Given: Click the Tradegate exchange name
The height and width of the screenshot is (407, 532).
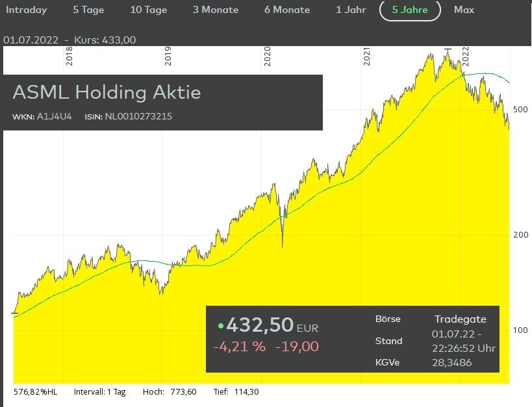Looking at the screenshot, I should [x=460, y=319].
